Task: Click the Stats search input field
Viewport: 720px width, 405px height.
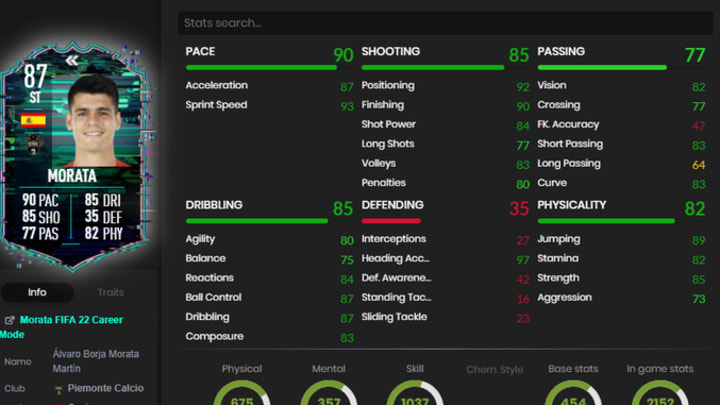Action: pos(445,23)
